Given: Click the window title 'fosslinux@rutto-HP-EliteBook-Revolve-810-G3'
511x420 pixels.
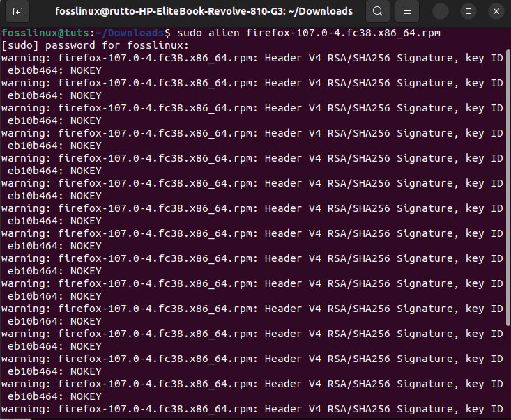Looking at the screenshot, I should 169,11.
